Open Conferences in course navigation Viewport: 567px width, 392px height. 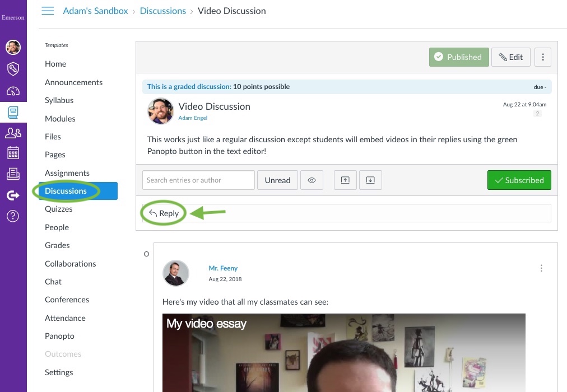pyautogui.click(x=67, y=300)
